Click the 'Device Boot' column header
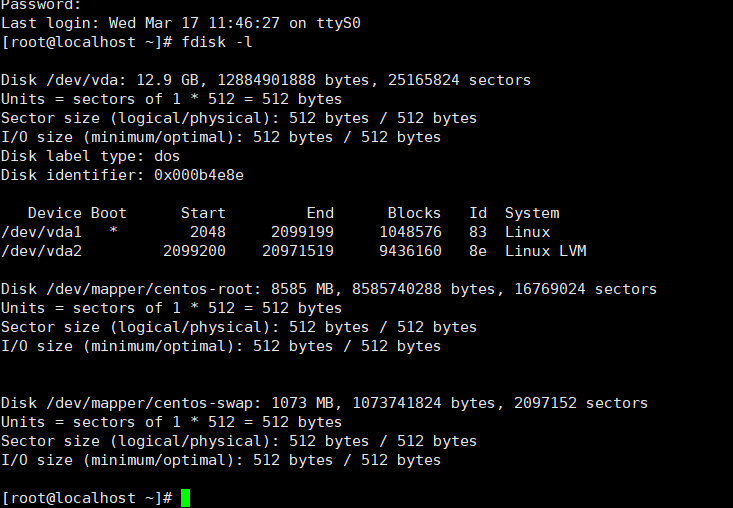Image resolution: width=733 pixels, height=508 pixels. [77, 213]
